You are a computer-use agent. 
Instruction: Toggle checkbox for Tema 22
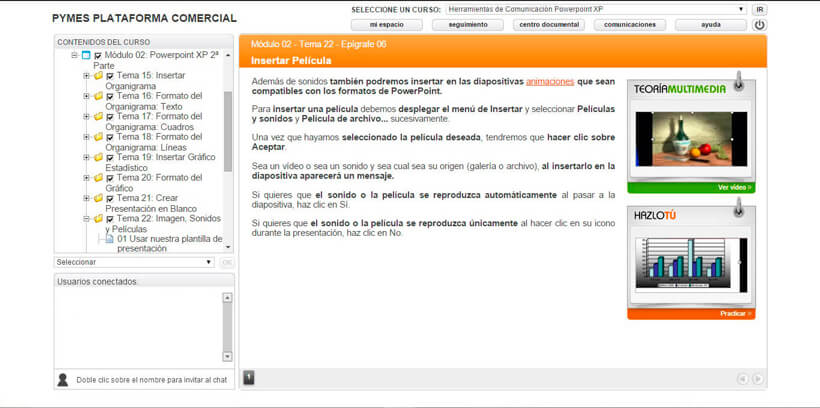(x=110, y=219)
